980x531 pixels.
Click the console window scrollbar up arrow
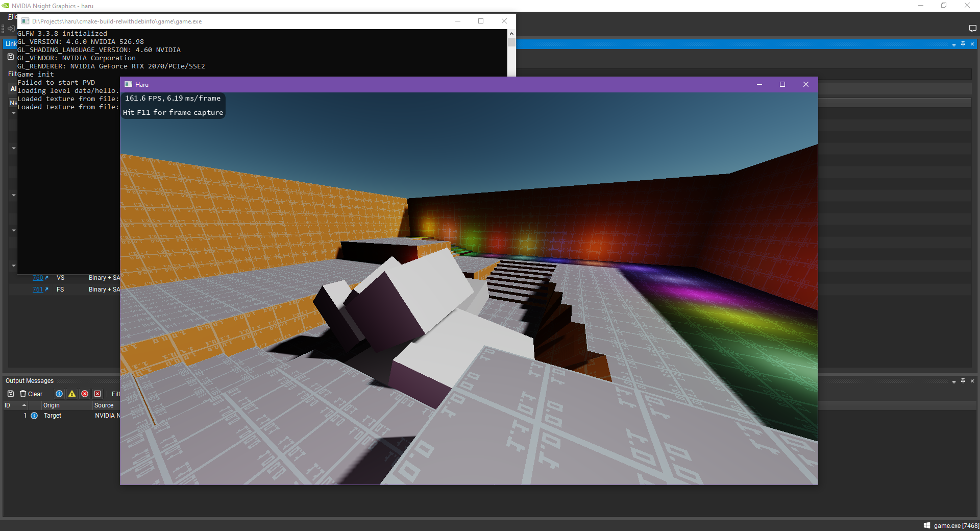[x=511, y=34]
